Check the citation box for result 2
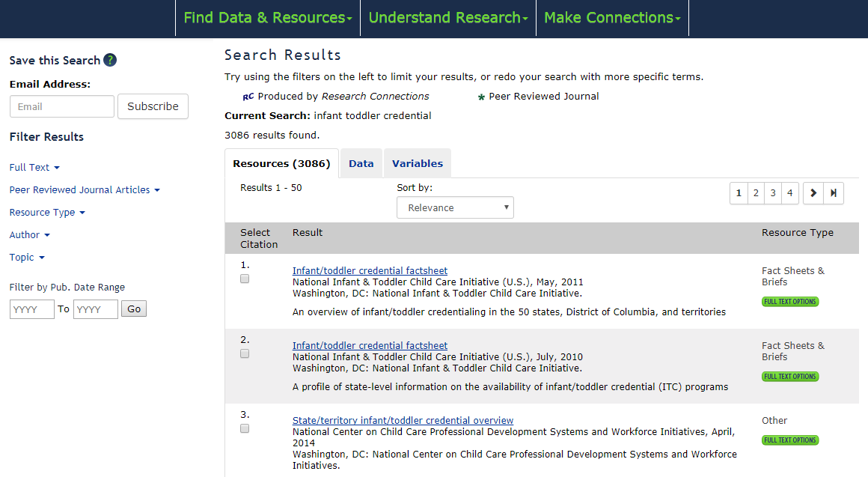Screen dimensions: 868x477 244,353
